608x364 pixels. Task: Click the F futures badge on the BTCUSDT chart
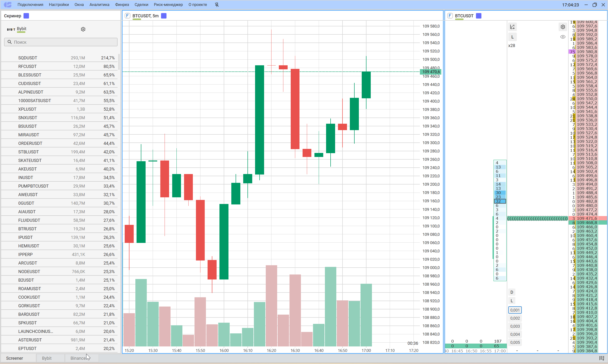(x=127, y=16)
